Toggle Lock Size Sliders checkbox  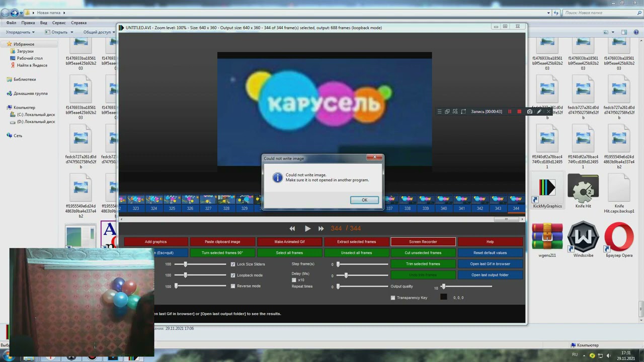233,264
